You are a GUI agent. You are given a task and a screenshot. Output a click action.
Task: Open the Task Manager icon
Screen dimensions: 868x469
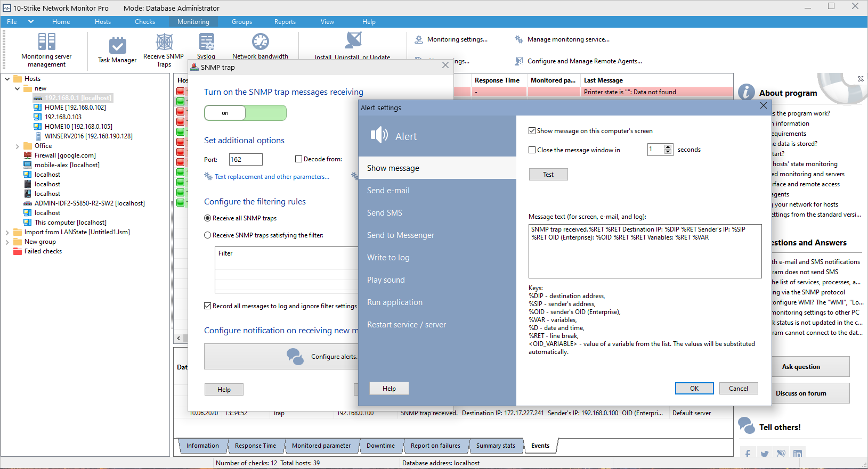tap(117, 50)
